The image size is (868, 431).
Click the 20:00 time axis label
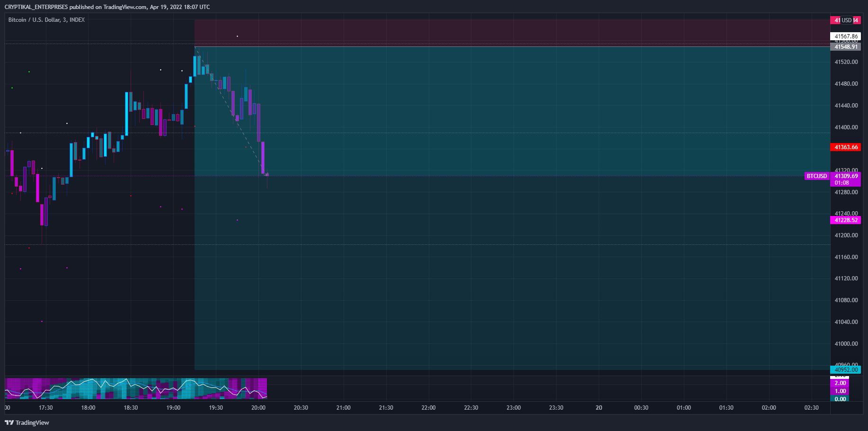pyautogui.click(x=258, y=408)
